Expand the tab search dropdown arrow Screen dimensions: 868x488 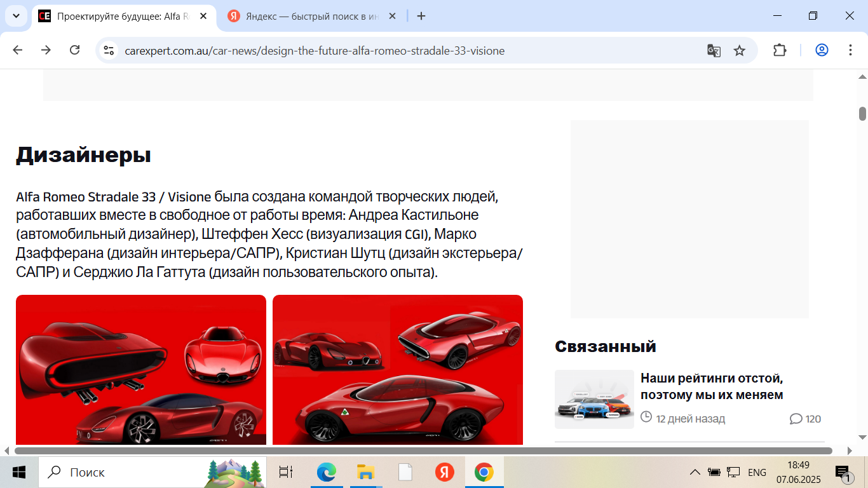coord(15,16)
